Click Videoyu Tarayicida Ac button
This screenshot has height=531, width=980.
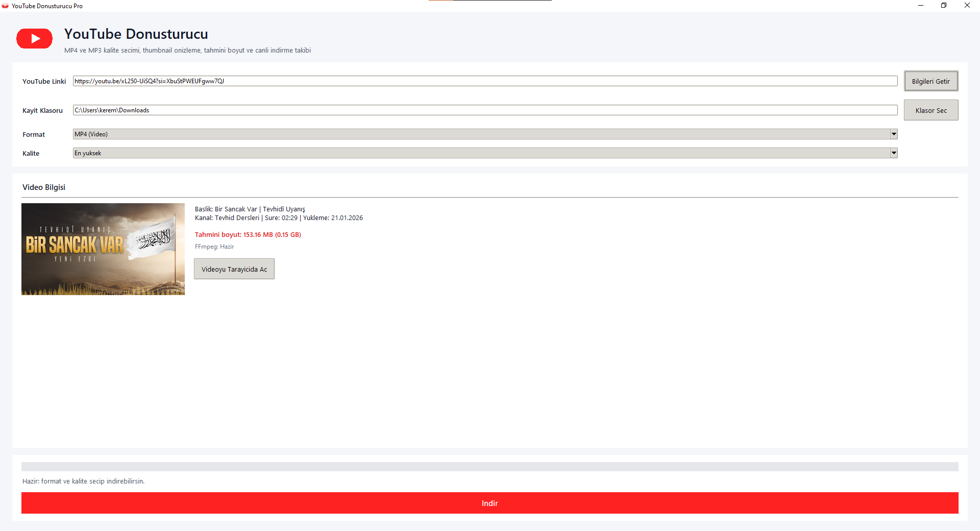[x=234, y=269]
